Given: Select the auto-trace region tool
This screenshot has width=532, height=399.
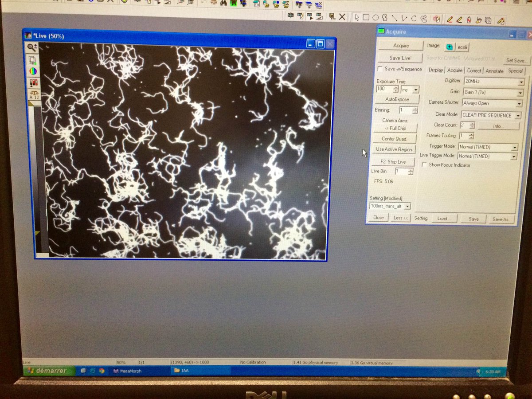Looking at the screenshot, I should 424,19.
